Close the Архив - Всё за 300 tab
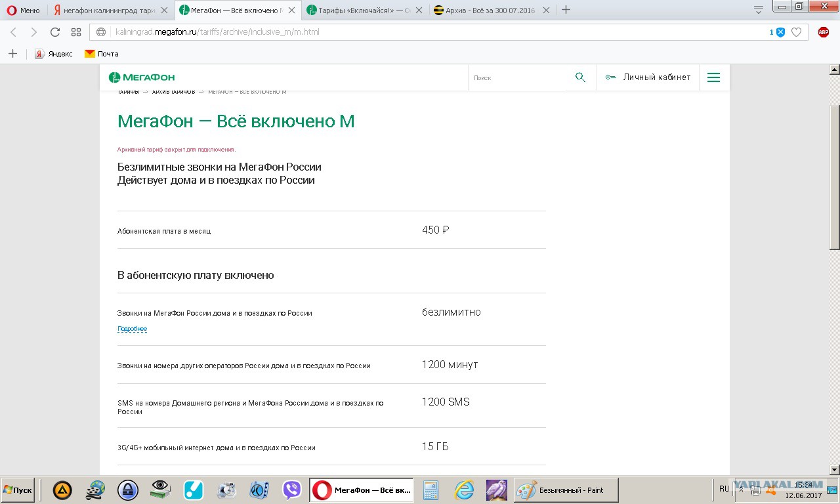 pos(546,10)
